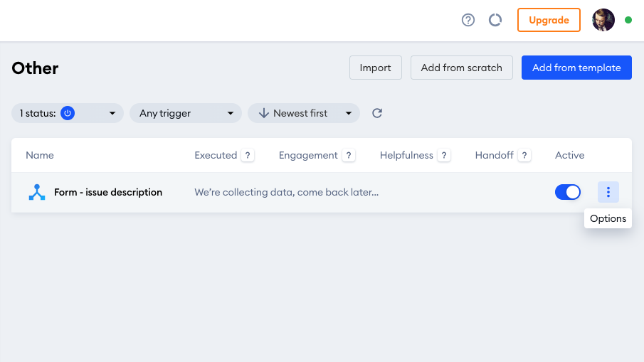Expand the 1 status filter dropdown
The width and height of the screenshot is (644, 362).
coord(68,113)
